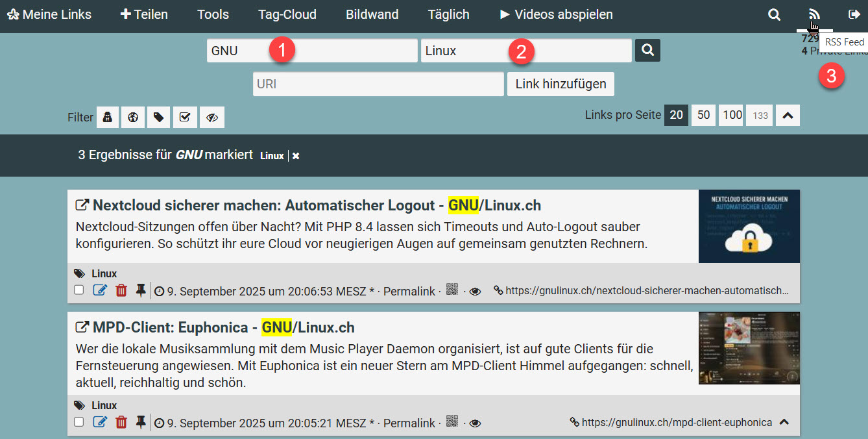Screen dimensions: 868x439
Task: Toggle visibility eye on the Nextcloud entry
Action: click(475, 292)
